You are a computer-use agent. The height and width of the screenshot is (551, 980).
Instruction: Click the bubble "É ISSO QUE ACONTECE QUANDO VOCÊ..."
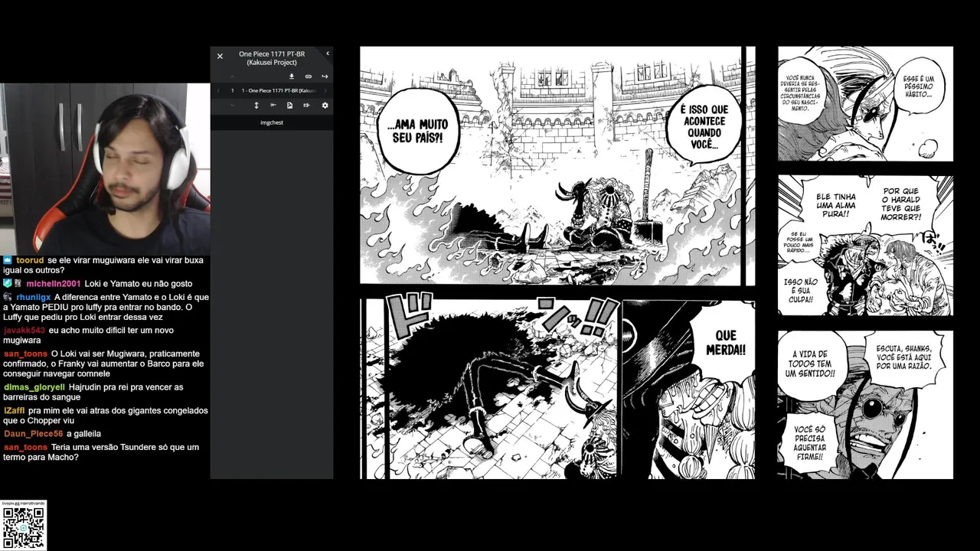(704, 126)
